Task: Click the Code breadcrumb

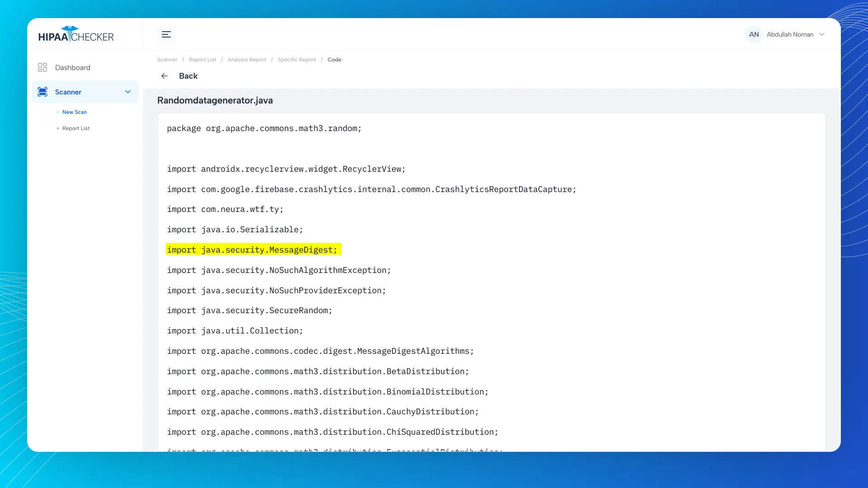Action: coord(335,60)
